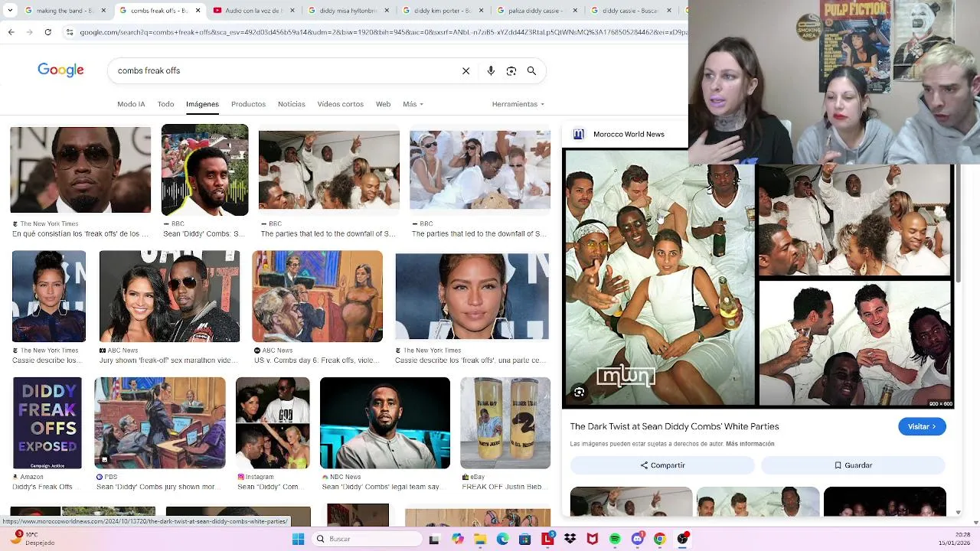Open the New York Times Diddy sunglasses thumbnail
The height and width of the screenshot is (551, 980).
pyautogui.click(x=80, y=170)
